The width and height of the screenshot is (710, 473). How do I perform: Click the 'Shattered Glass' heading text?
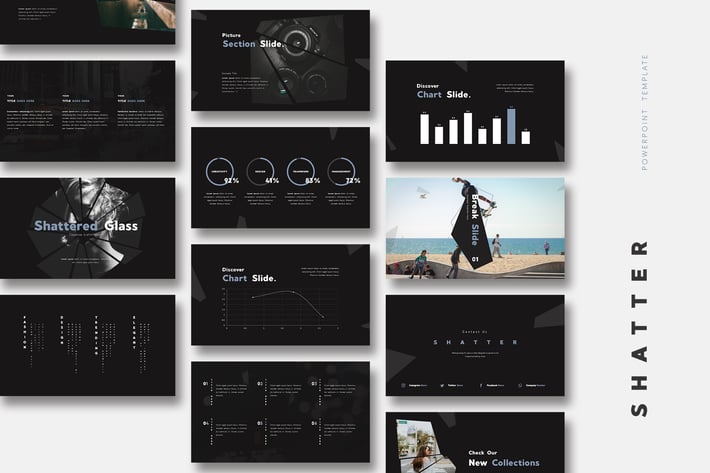point(86,226)
